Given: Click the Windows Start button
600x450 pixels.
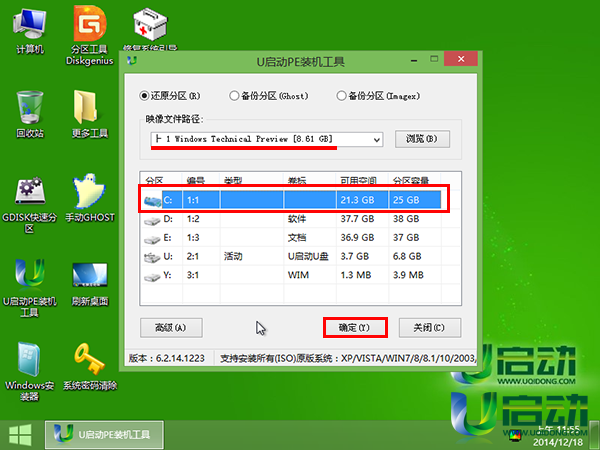Looking at the screenshot, I should coord(20,435).
